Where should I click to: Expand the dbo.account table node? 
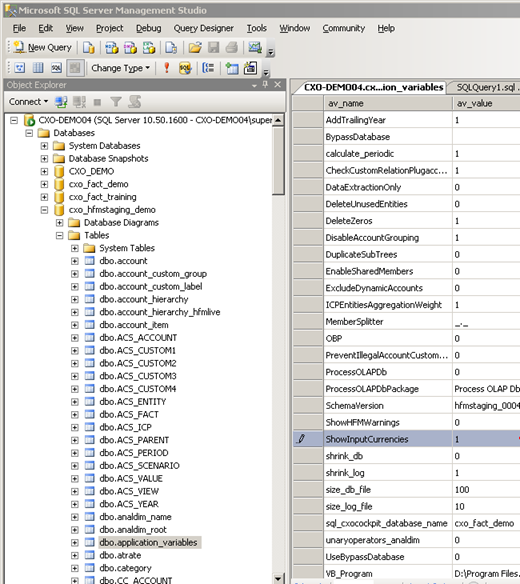pyautogui.click(x=75, y=261)
